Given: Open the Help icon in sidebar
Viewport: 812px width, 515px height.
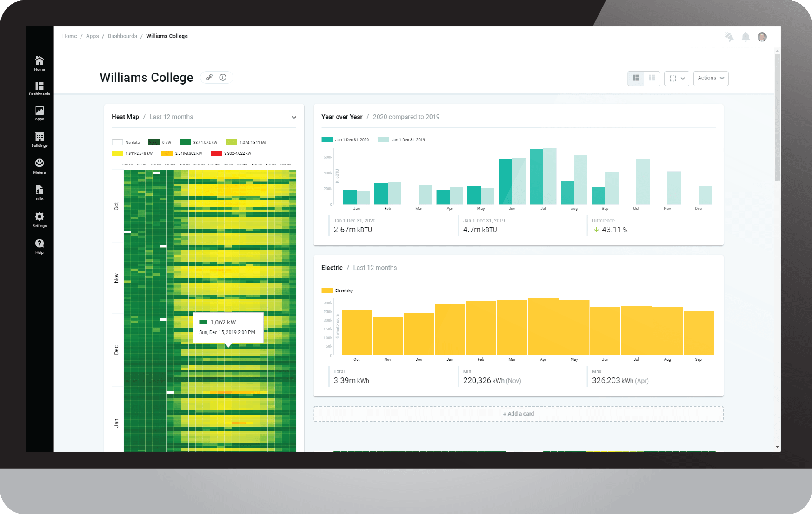Looking at the screenshot, I should (x=40, y=246).
